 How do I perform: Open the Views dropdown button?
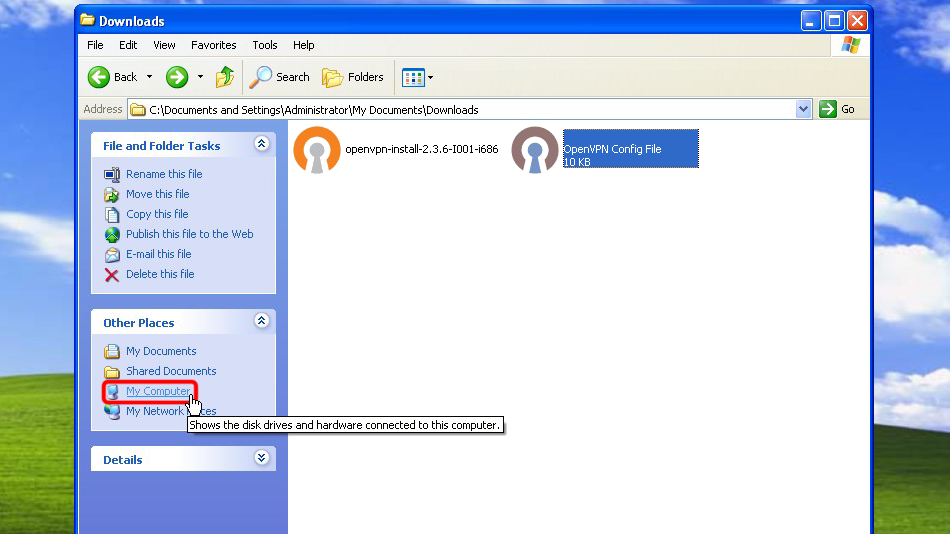click(x=416, y=77)
